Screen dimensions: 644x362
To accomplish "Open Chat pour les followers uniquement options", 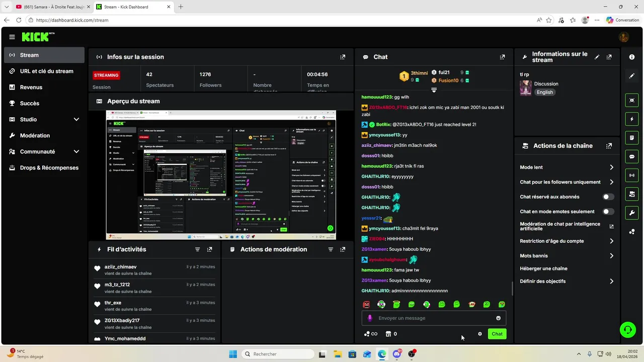I will [x=567, y=182].
